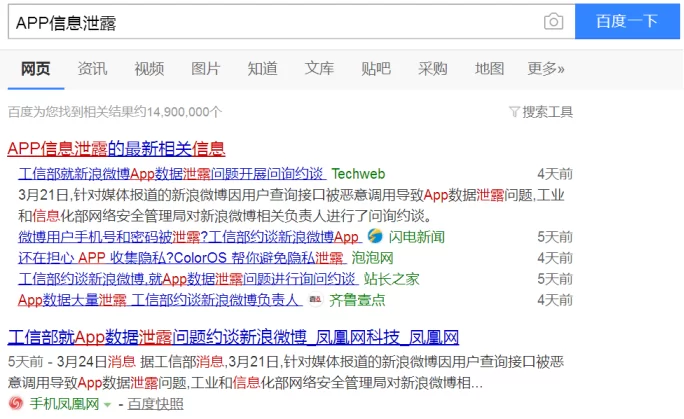Open the 凤凰网科技 result title link

(232, 336)
